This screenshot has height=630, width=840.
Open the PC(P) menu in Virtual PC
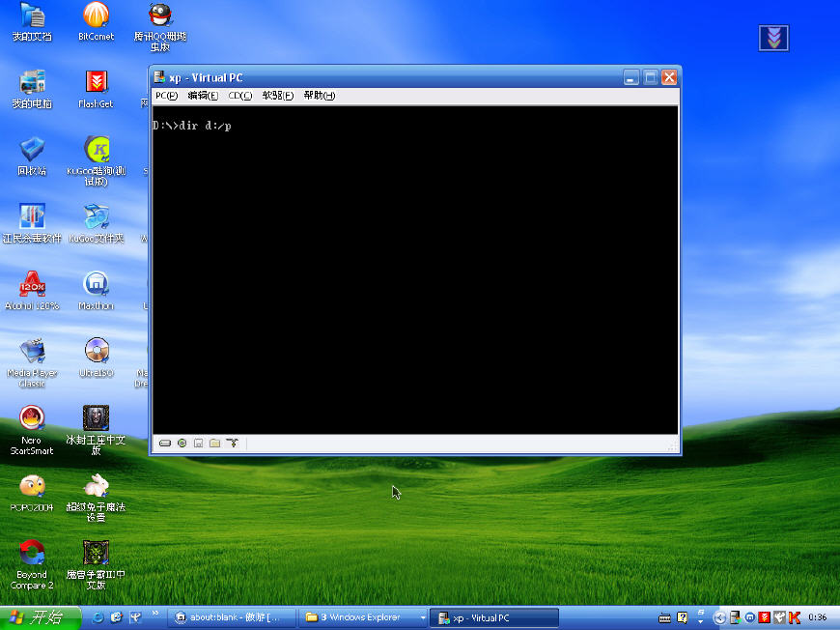click(166, 96)
